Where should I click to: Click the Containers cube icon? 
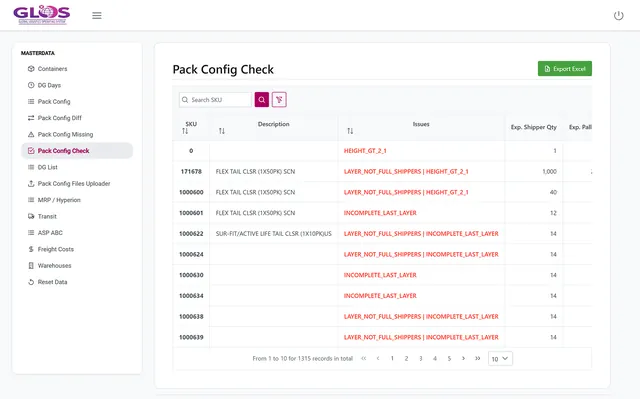pos(31,69)
